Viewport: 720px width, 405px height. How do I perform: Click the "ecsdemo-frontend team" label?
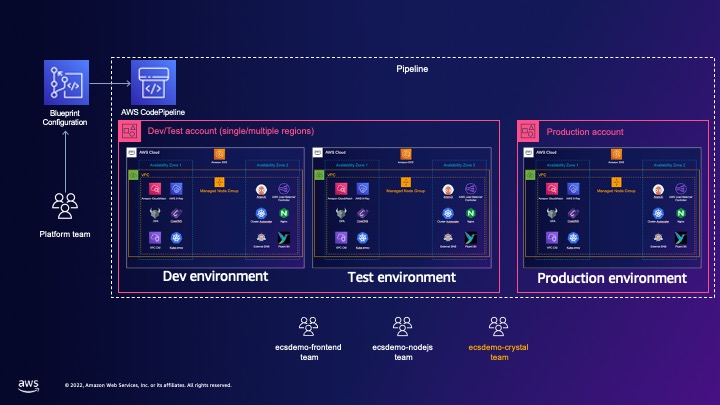(x=309, y=352)
